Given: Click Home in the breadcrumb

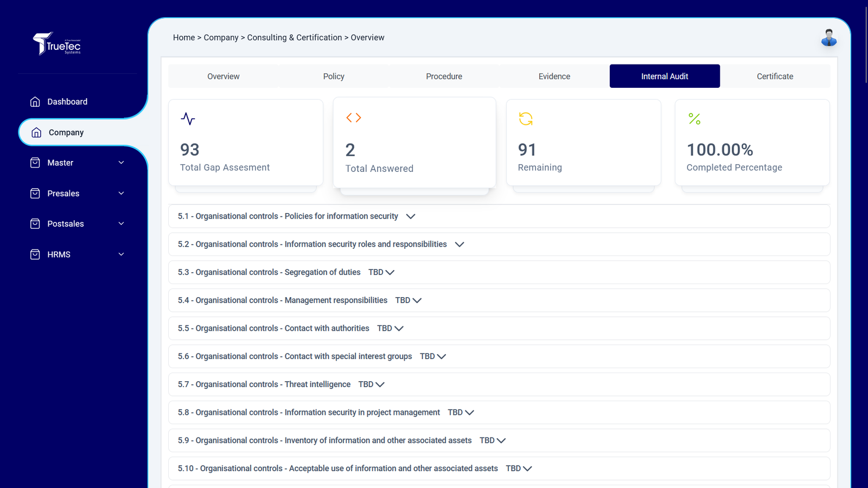Looking at the screenshot, I should point(184,37).
